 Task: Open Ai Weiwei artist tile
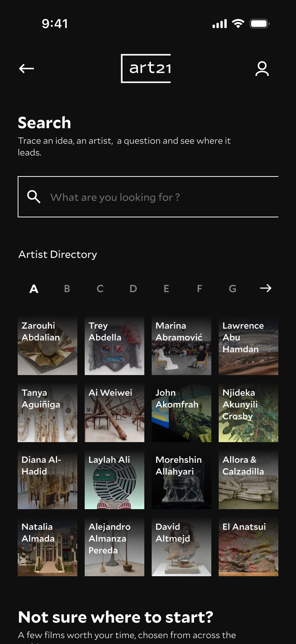(x=114, y=412)
